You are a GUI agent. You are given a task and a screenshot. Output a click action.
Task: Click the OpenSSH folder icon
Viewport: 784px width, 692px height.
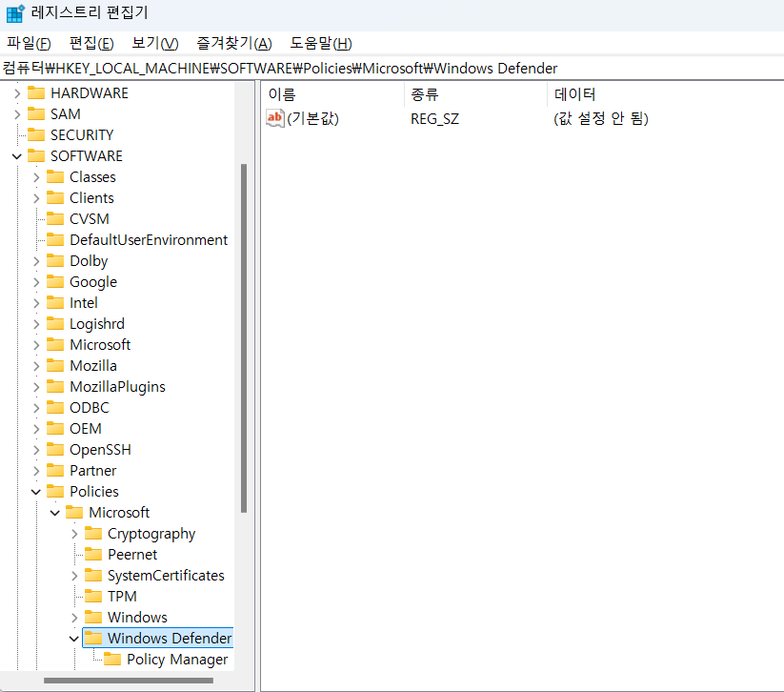(55, 450)
